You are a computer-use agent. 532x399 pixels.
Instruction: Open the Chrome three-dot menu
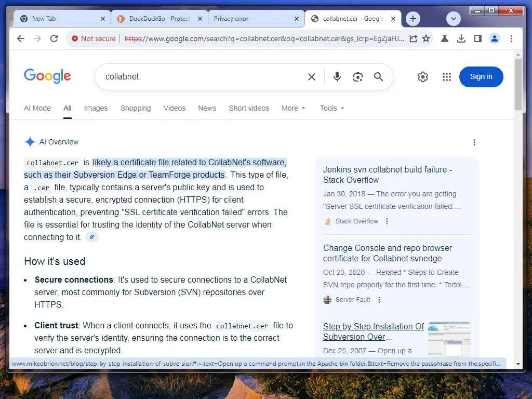click(511, 38)
